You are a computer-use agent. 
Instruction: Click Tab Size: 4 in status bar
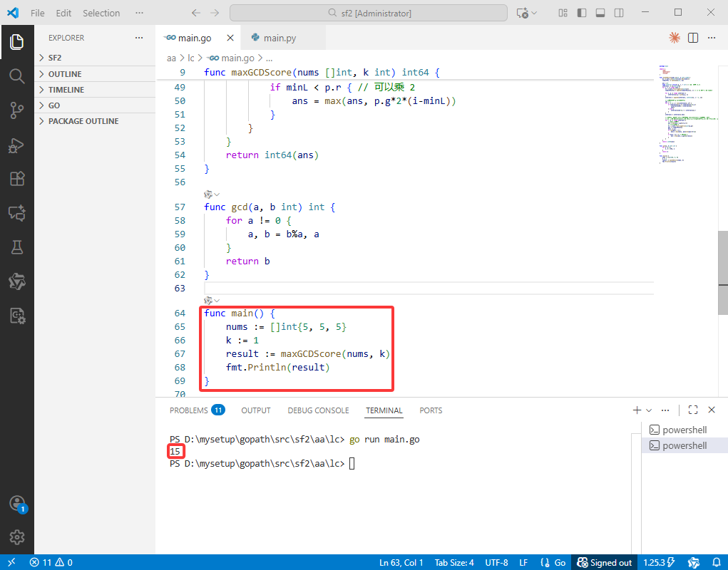click(454, 562)
